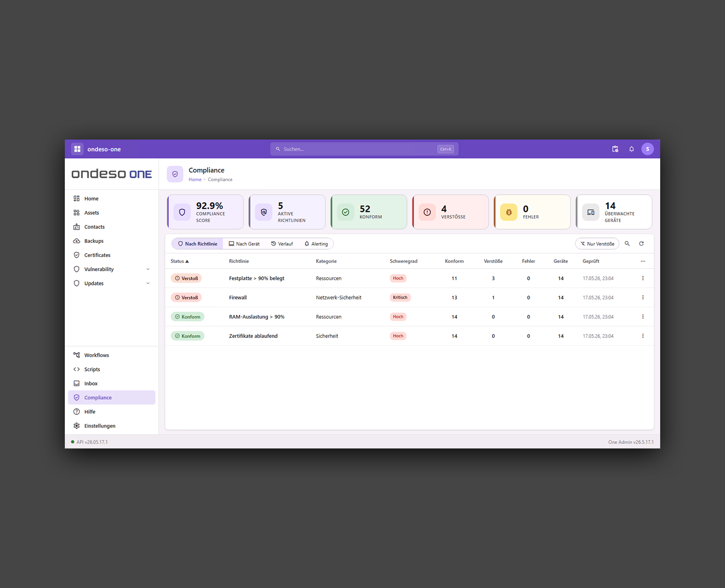This screenshot has height=588, width=725.
Task: Switch to Alerting tab
Action: [316, 244]
